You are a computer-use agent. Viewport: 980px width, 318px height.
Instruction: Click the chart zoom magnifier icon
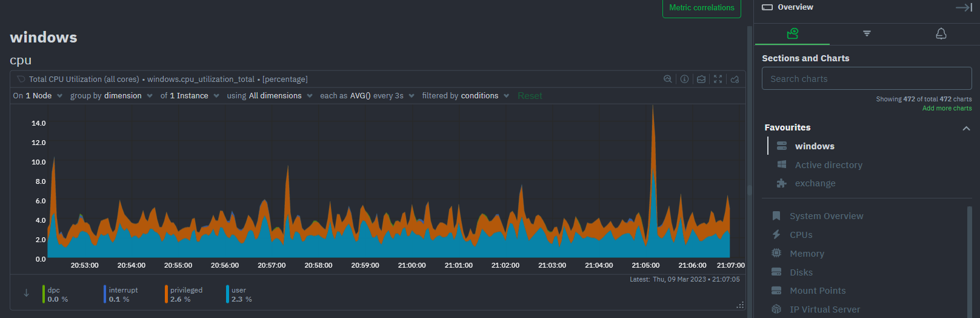(667, 79)
